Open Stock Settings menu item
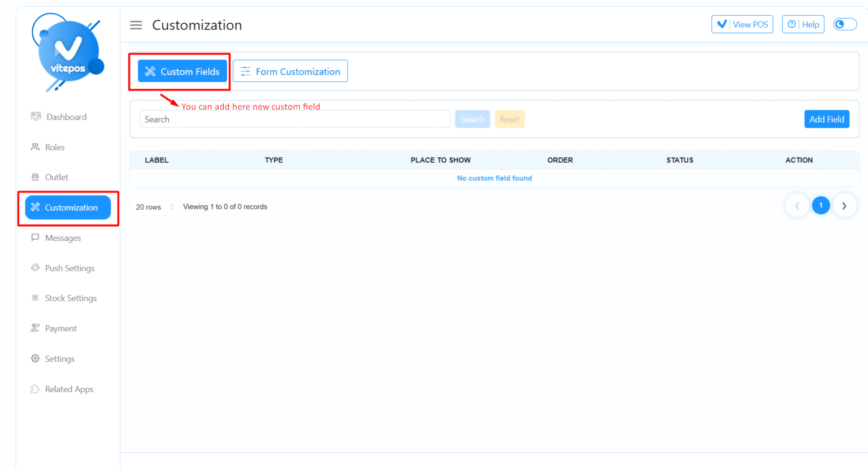Image resolution: width=868 pixels, height=468 pixels. [x=64, y=298]
